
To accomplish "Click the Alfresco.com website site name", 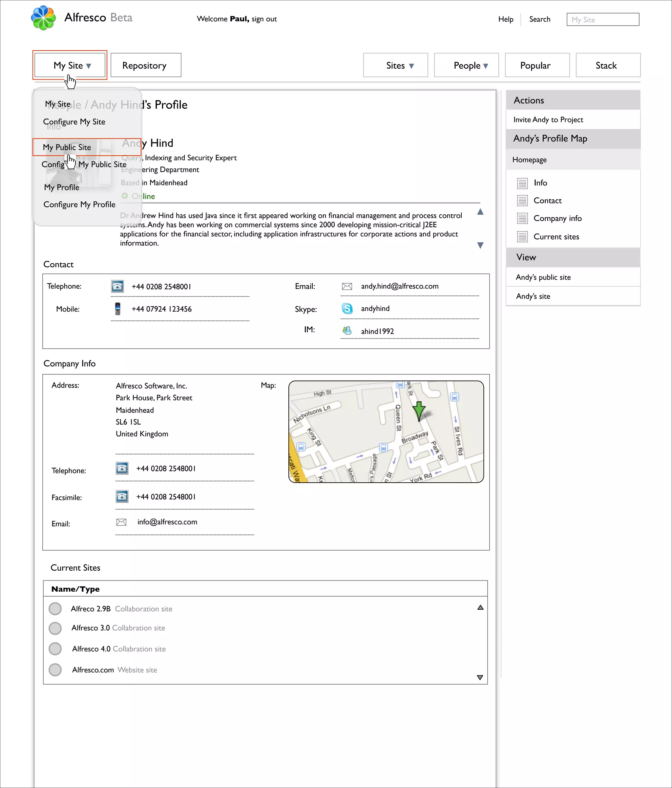I will (93, 670).
